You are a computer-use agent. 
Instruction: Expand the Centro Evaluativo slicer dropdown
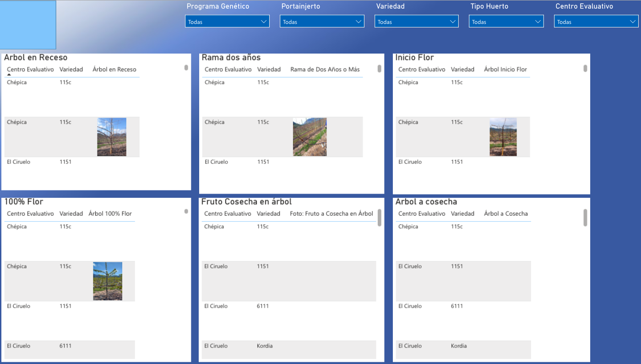(596, 22)
